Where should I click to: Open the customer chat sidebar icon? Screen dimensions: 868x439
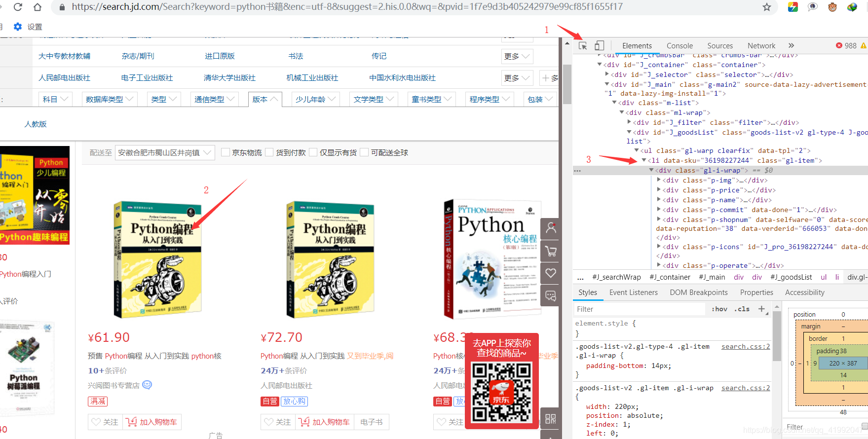point(551,296)
